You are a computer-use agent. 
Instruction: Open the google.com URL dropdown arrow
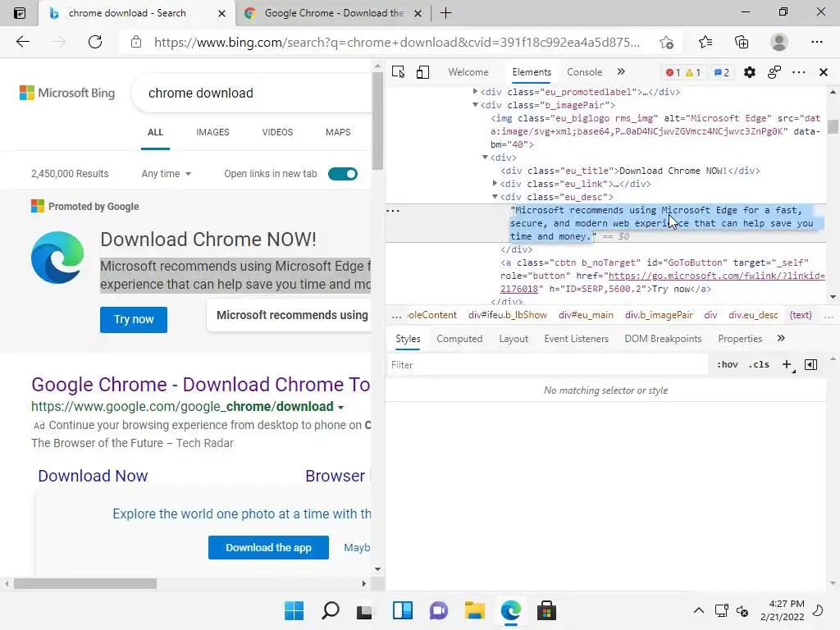[340, 408]
